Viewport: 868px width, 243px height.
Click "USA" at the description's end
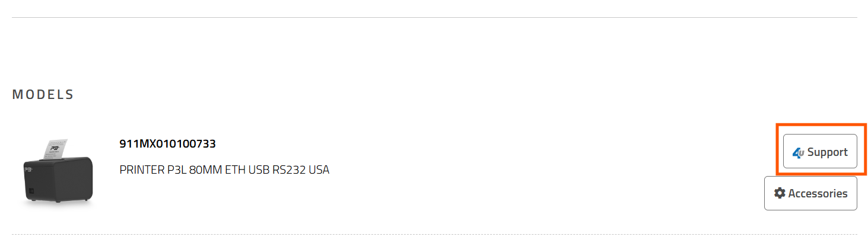[x=319, y=170]
